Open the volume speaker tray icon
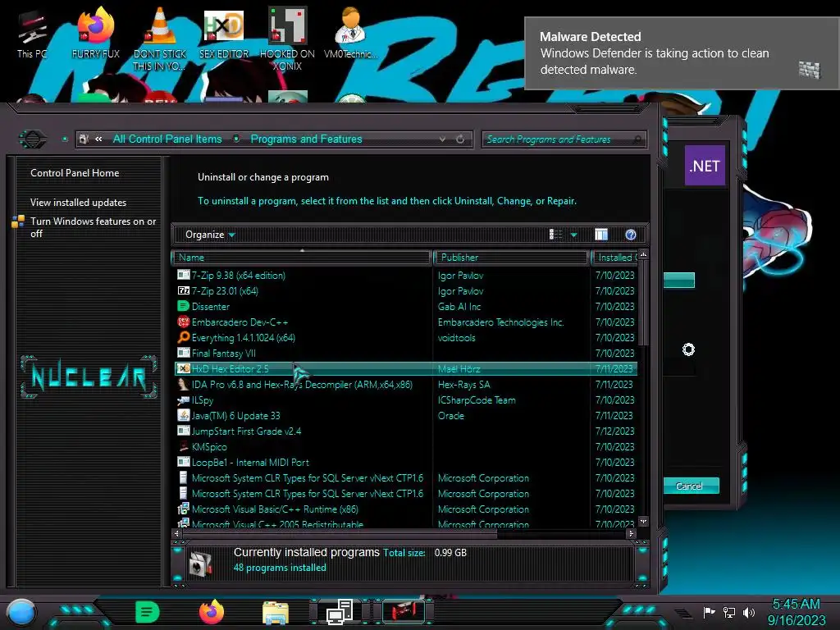The height and width of the screenshot is (630, 840). pyautogui.click(x=749, y=612)
